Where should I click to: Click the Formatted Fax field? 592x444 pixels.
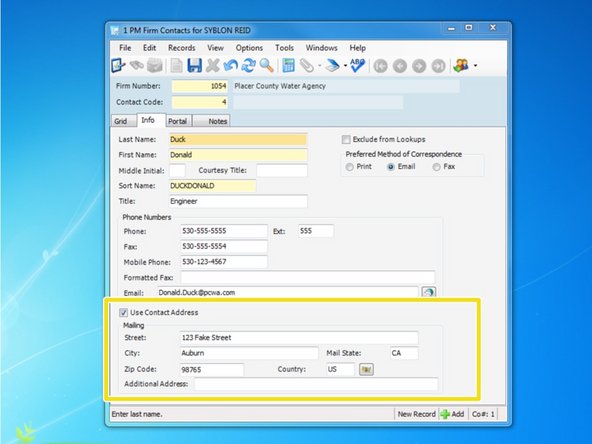coord(307,278)
